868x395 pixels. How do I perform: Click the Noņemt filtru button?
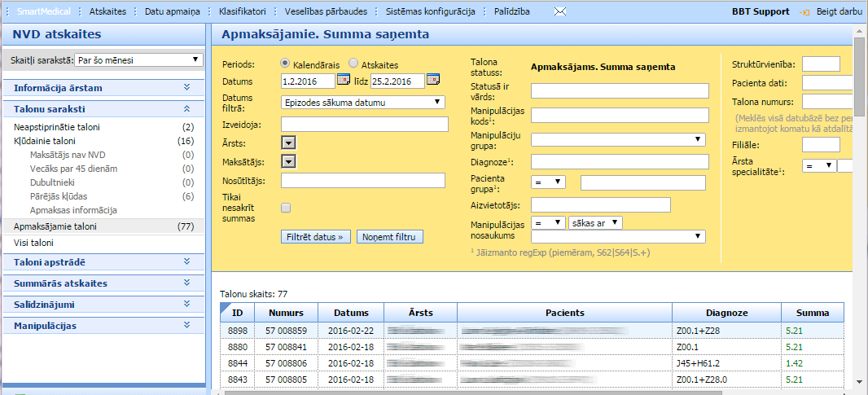389,237
